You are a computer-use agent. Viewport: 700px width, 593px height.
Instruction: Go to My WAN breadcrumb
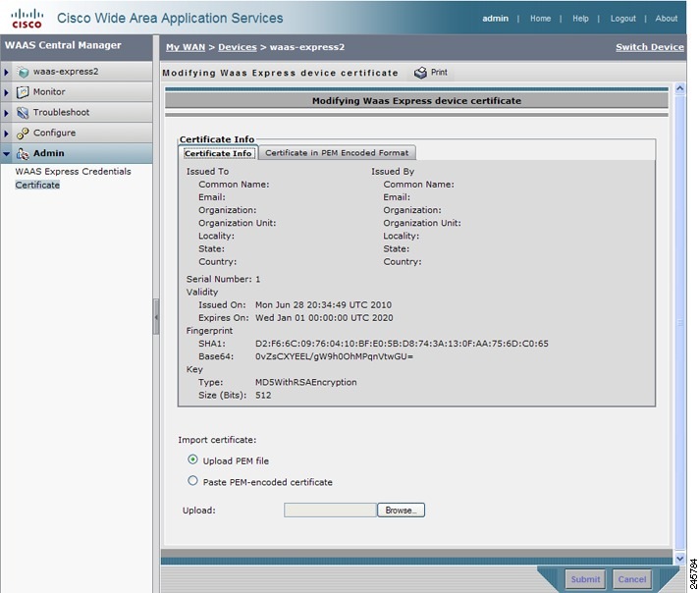pos(186,47)
